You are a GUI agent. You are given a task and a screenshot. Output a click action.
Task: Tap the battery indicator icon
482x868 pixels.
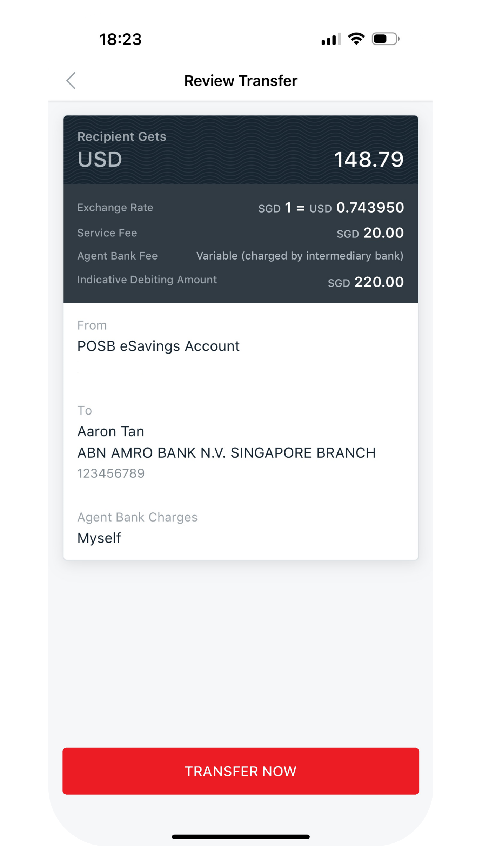tap(385, 39)
